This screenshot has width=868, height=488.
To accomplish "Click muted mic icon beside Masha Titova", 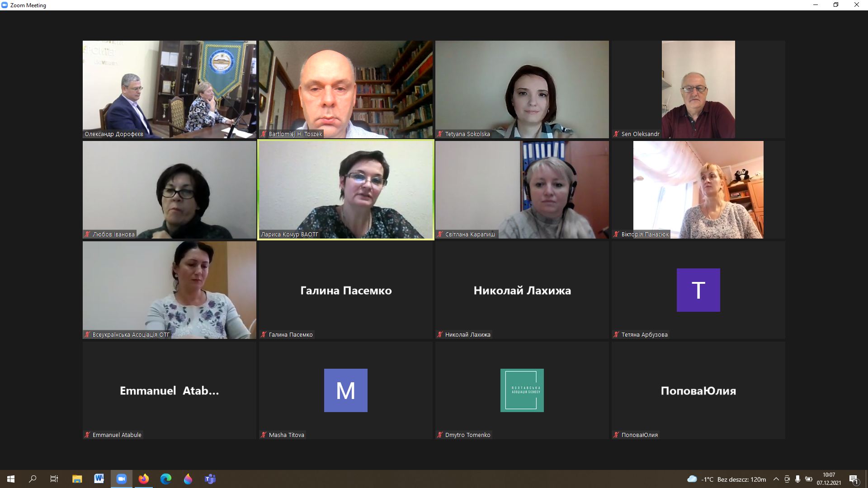I will click(264, 435).
